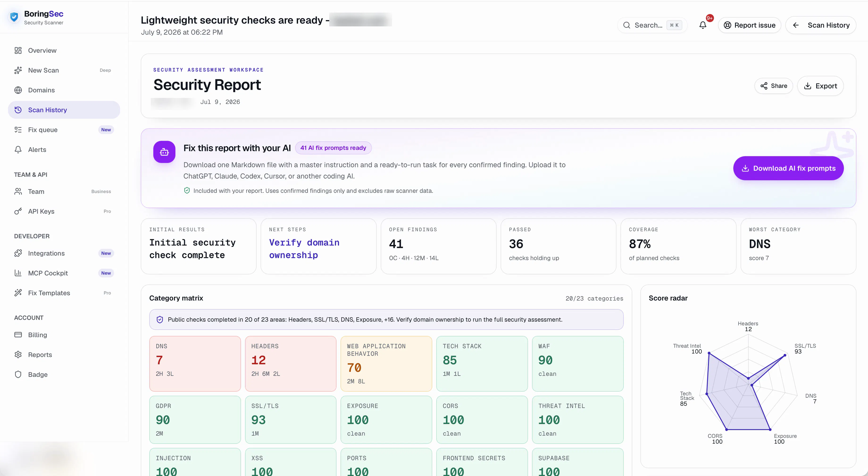Screen dimensions: 868x476
Task: Open the Domains page
Action: [x=64, y=90]
